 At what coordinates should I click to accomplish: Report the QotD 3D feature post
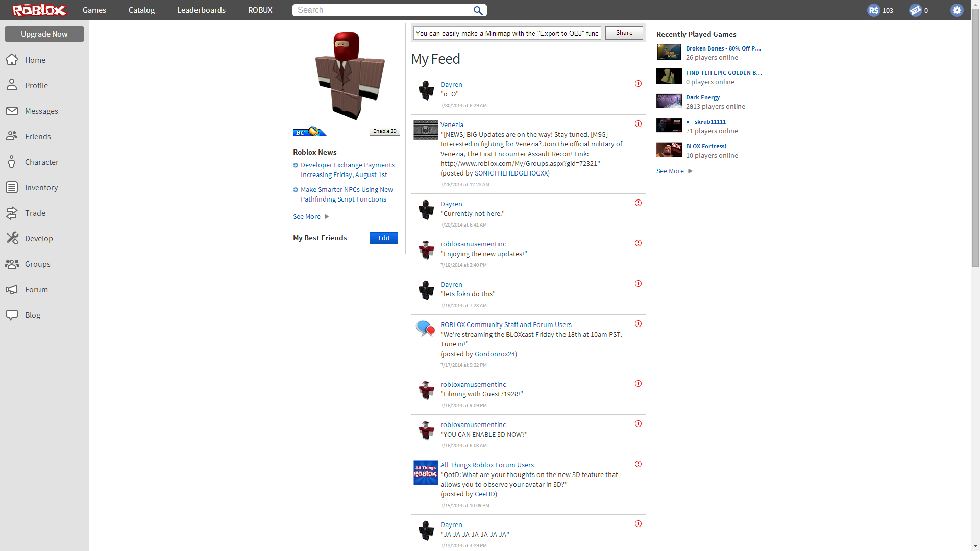(x=638, y=464)
